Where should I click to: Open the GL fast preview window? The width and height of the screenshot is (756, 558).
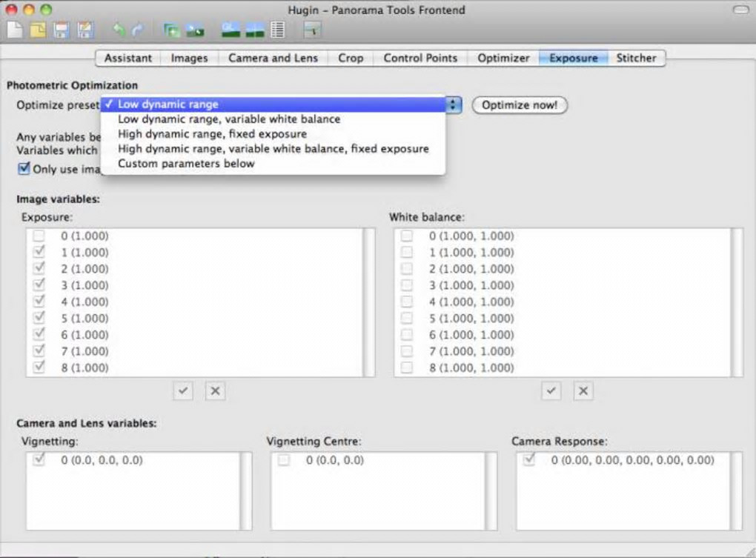231,30
